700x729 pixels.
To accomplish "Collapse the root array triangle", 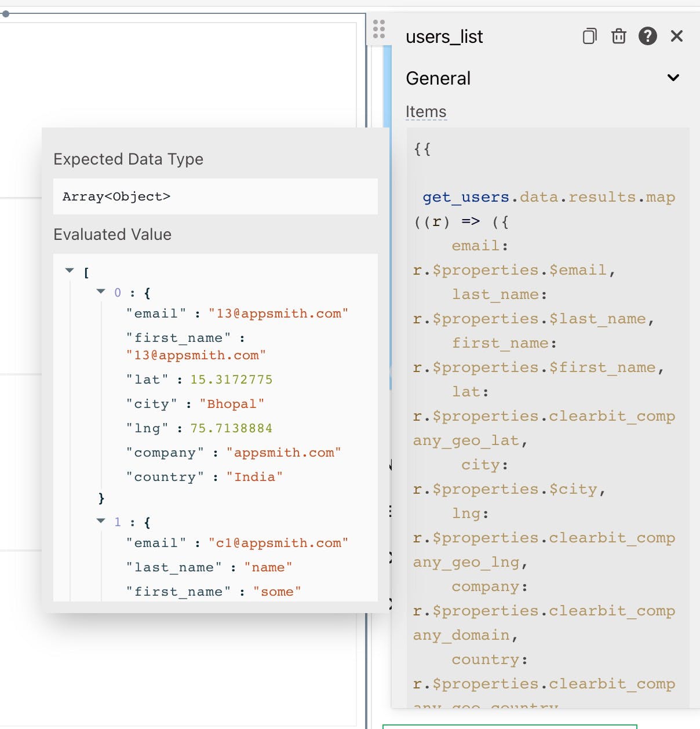I will point(70,271).
